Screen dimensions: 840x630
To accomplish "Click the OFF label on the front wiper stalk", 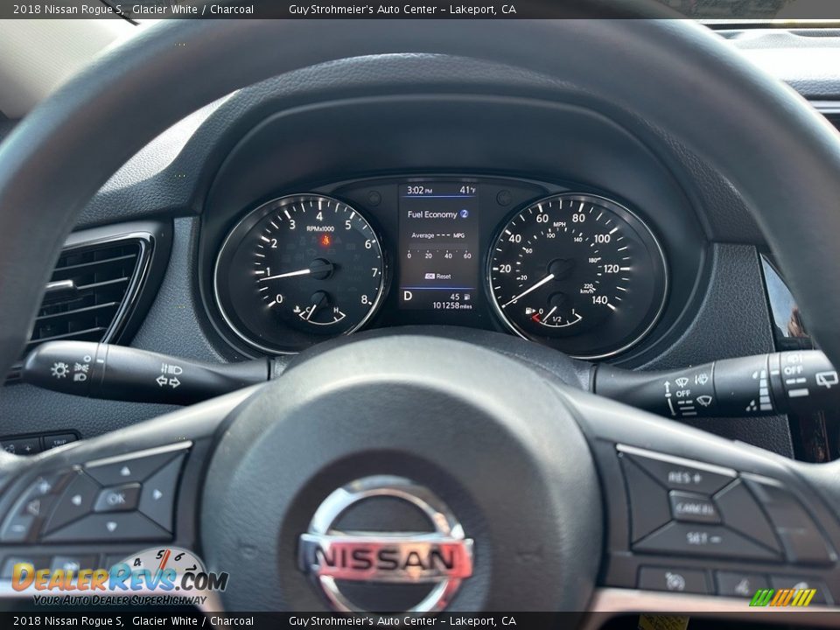I will [683, 393].
